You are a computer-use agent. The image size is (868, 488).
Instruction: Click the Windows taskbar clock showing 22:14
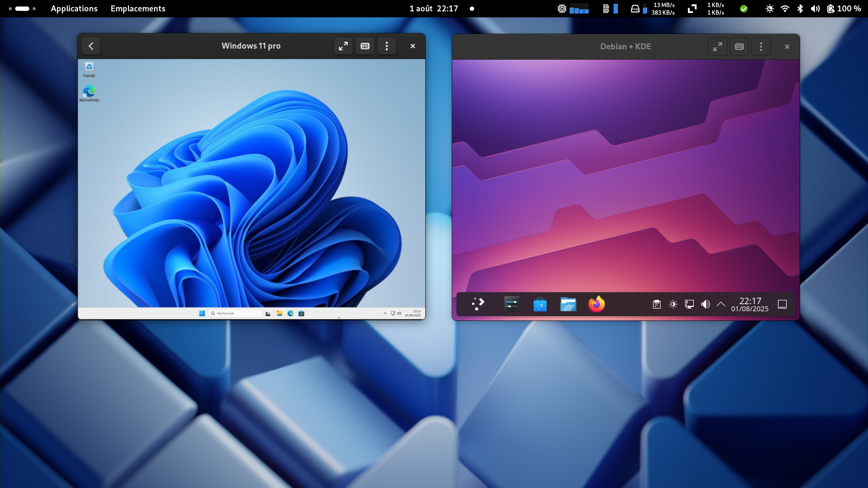413,313
